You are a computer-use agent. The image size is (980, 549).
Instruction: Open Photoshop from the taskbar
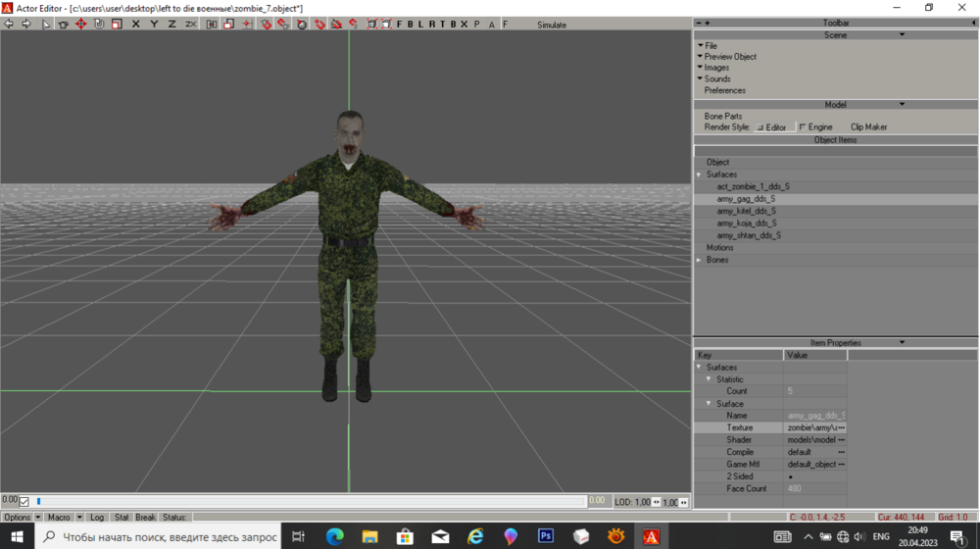[546, 536]
